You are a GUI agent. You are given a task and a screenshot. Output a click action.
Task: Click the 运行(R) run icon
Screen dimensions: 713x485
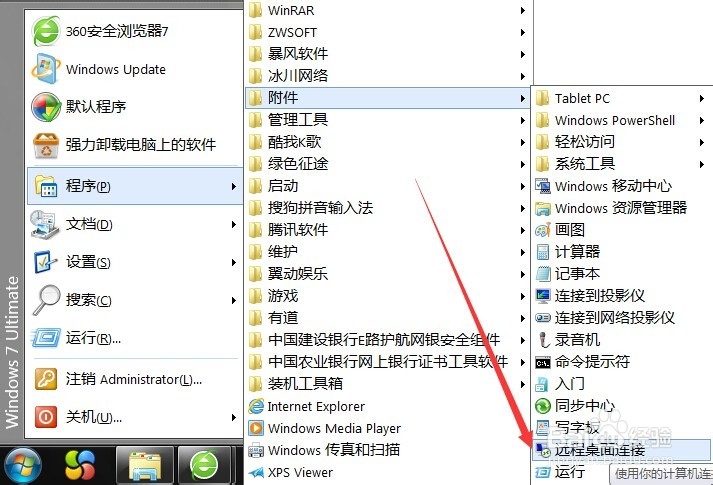point(45,338)
